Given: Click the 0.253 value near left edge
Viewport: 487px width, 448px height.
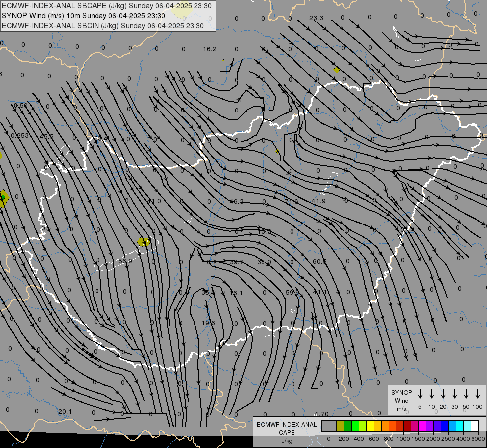Looking at the screenshot, I should point(20,136).
